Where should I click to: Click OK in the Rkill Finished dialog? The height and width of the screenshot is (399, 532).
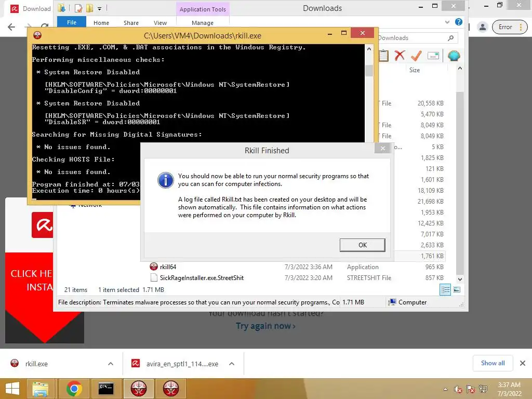362,245
